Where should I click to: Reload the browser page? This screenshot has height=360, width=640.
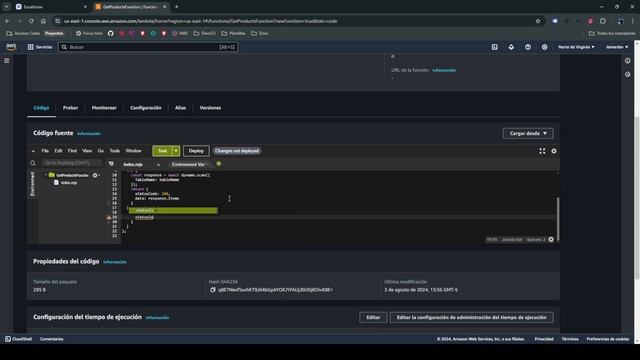(31, 21)
